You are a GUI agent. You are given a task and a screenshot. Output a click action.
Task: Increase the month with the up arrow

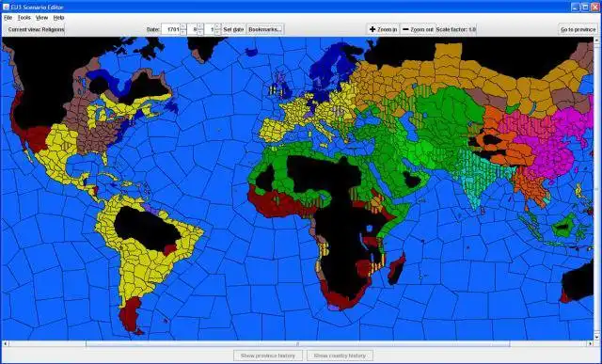point(200,26)
